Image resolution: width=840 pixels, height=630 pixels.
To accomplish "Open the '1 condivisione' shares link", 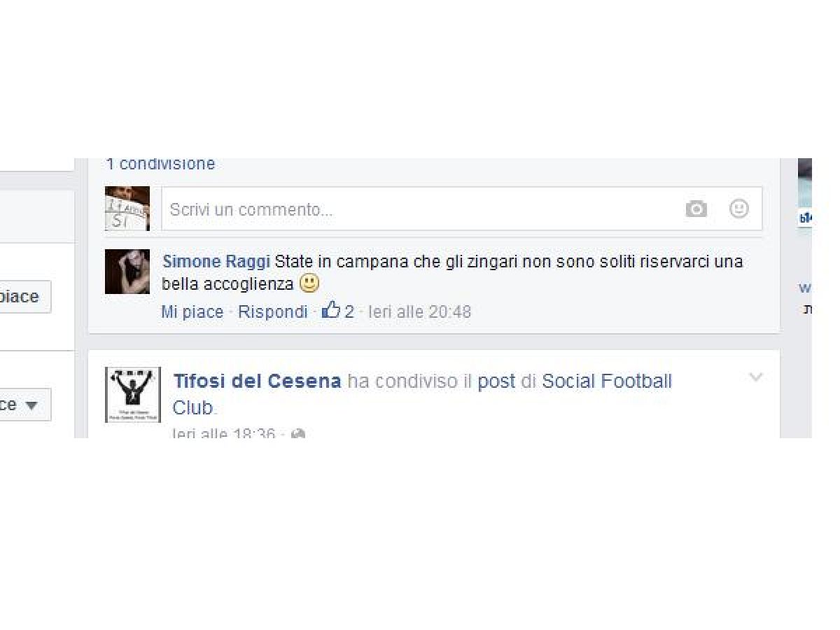I will 161,164.
